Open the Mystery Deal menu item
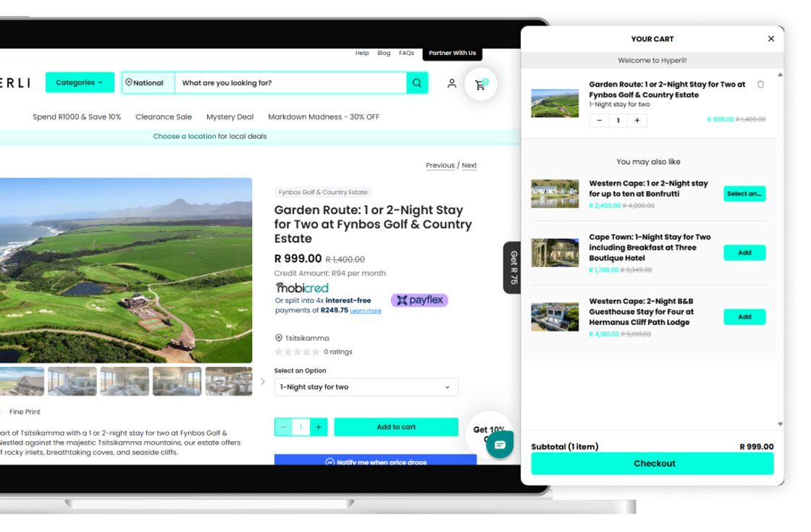 (230, 117)
